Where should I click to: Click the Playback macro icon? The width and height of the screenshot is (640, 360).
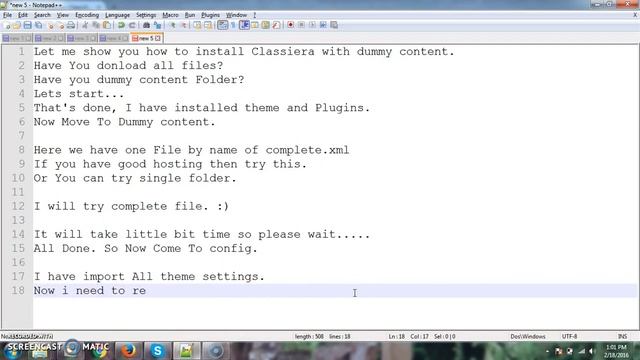[x=312, y=25]
